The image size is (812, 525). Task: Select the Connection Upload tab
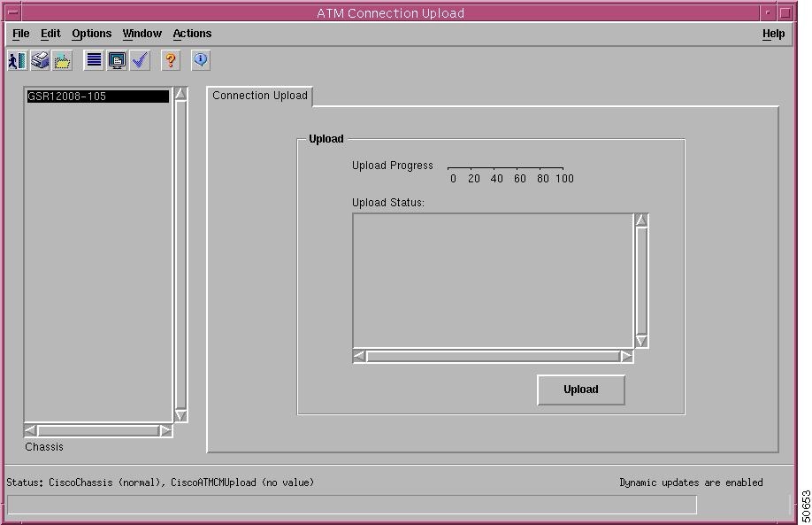coord(260,96)
